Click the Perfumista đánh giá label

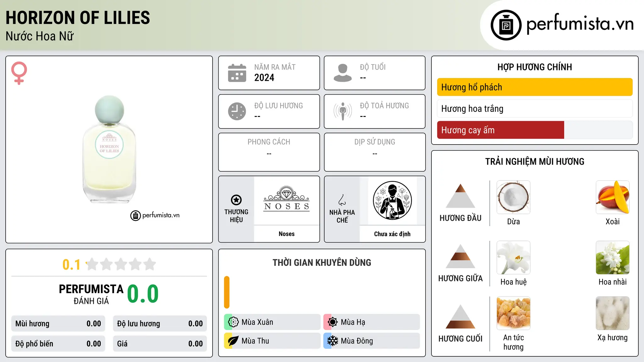(91, 294)
